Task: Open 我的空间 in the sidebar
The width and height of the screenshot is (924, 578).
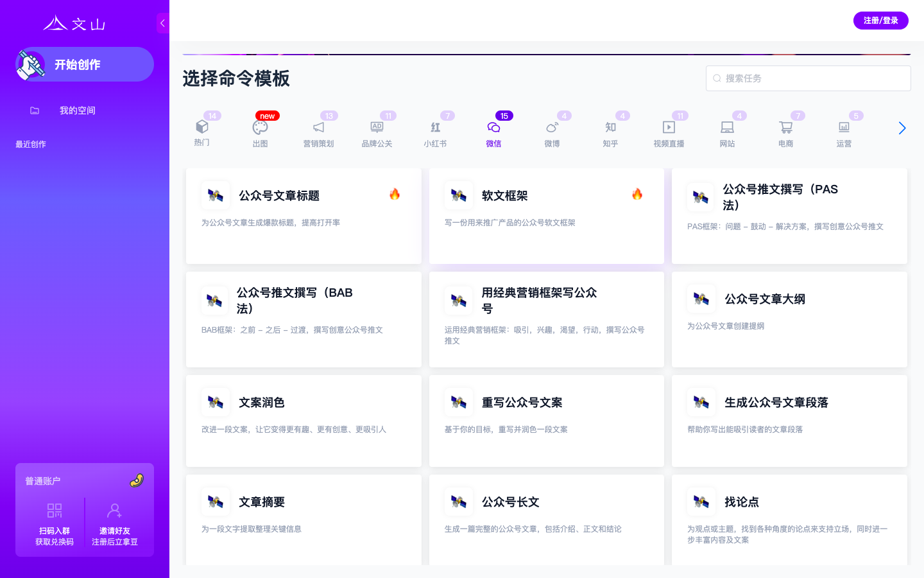Action: pos(77,110)
